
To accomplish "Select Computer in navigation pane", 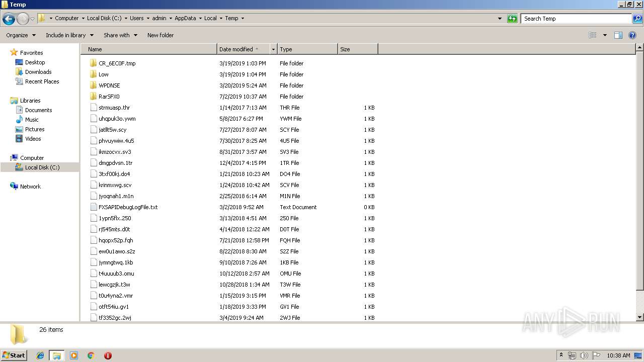I will (32, 158).
